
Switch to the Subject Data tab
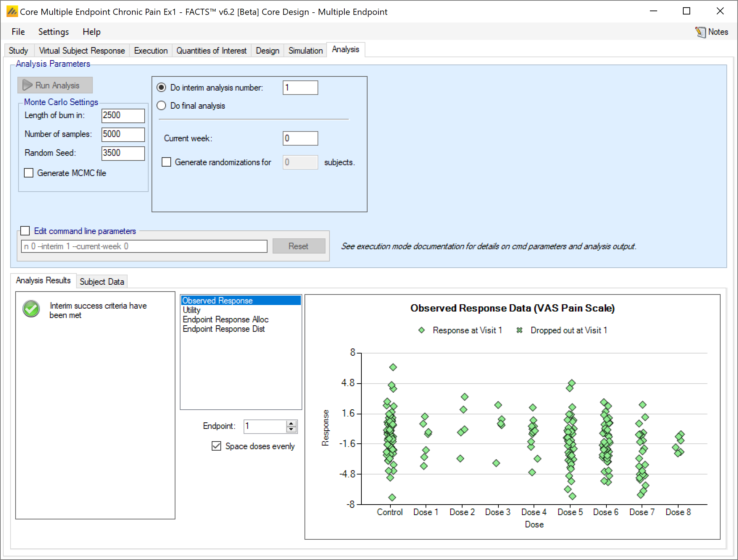(102, 281)
